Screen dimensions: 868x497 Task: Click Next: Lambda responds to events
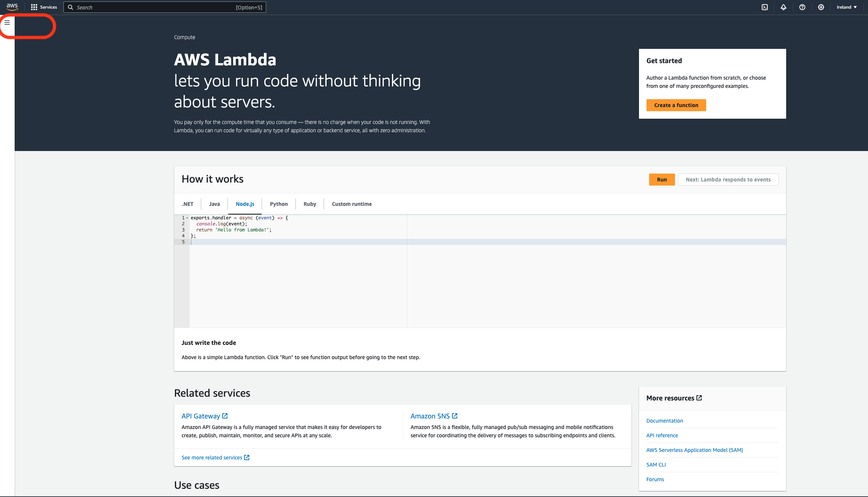coord(728,180)
